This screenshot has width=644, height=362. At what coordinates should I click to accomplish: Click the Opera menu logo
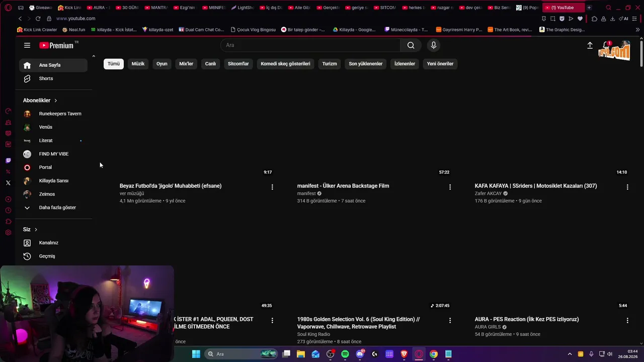click(x=8, y=8)
